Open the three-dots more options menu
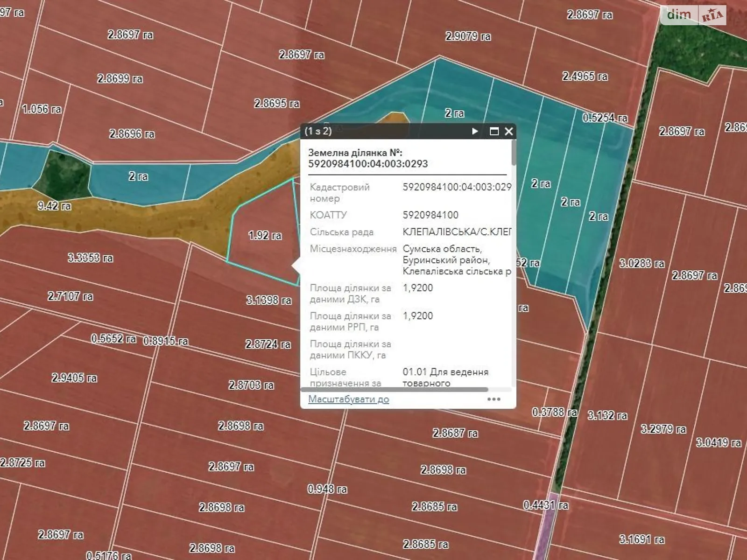 493,399
